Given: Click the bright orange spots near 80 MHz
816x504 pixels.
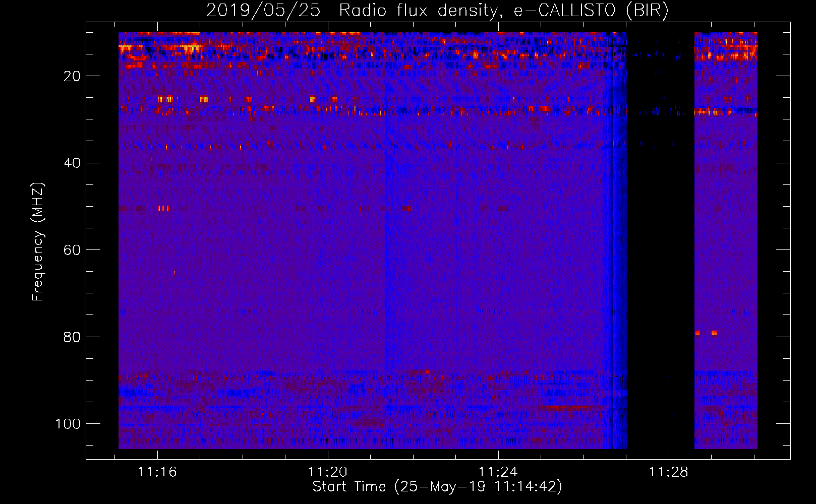Looking at the screenshot, I should 706,333.
